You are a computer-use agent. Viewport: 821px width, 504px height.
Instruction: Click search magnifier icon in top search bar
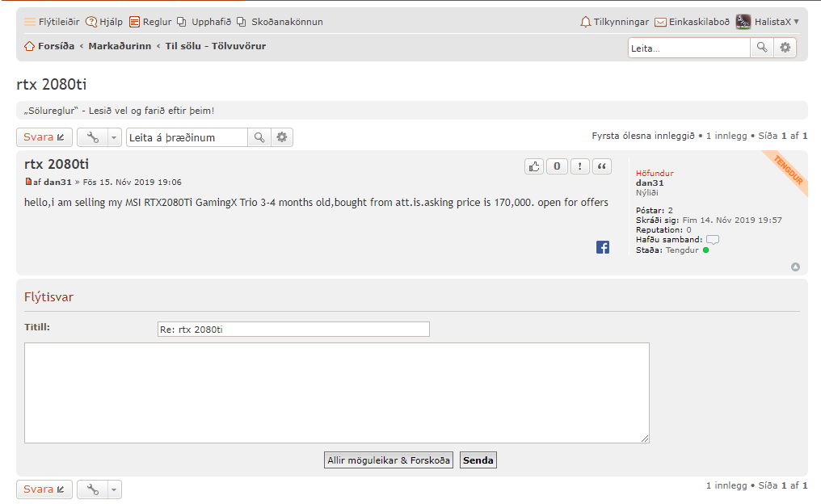(x=761, y=48)
